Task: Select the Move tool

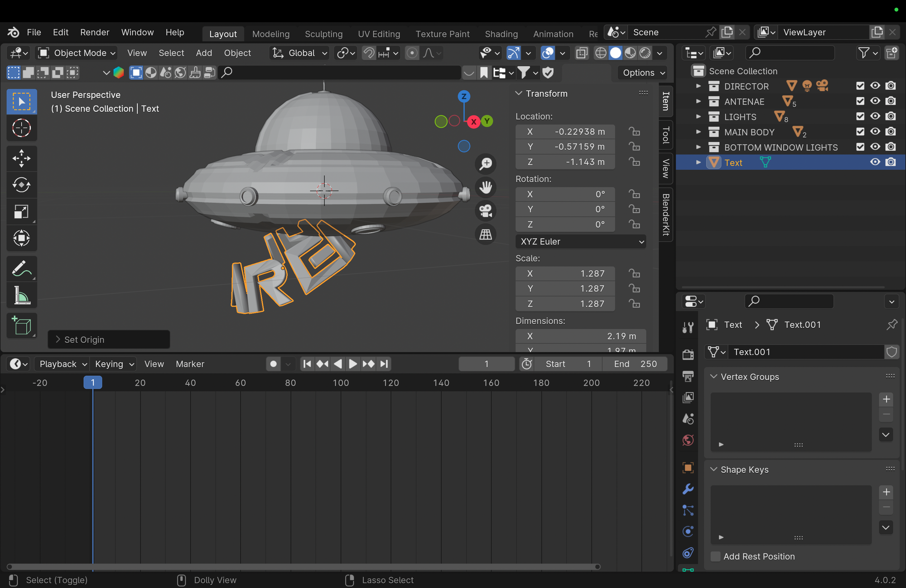Action: tap(22, 158)
